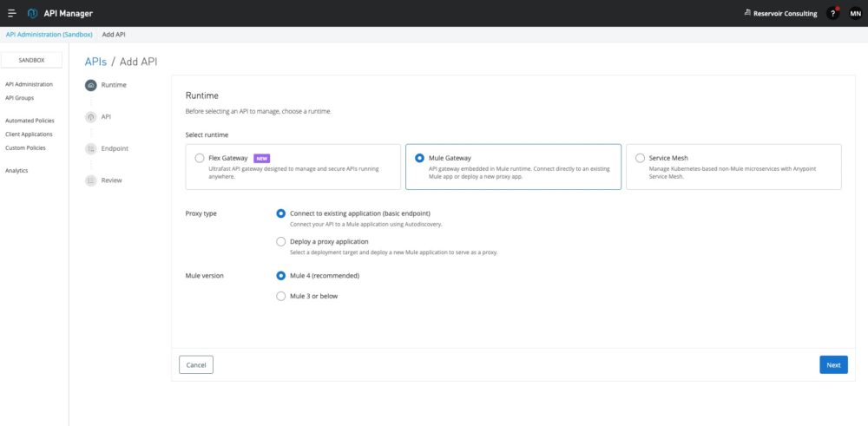Select the API step icon
The width and height of the screenshot is (868, 426).
91,117
